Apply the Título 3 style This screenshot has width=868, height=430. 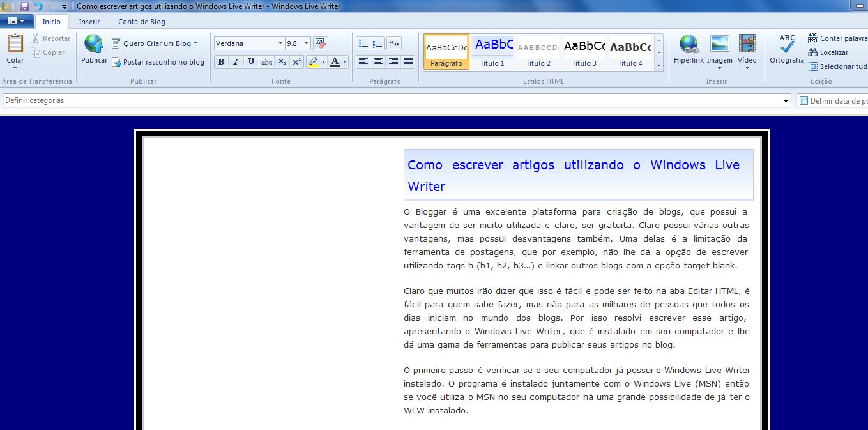click(x=584, y=52)
